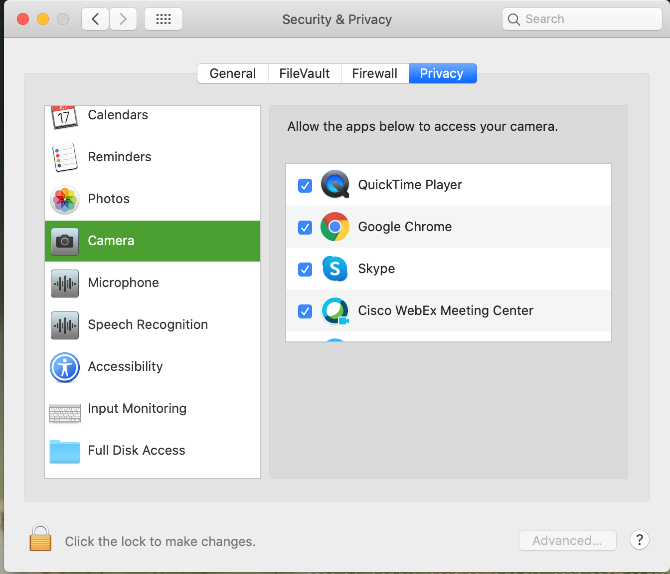Click the Speech Recognition waveform icon
The image size is (670, 574).
point(65,325)
